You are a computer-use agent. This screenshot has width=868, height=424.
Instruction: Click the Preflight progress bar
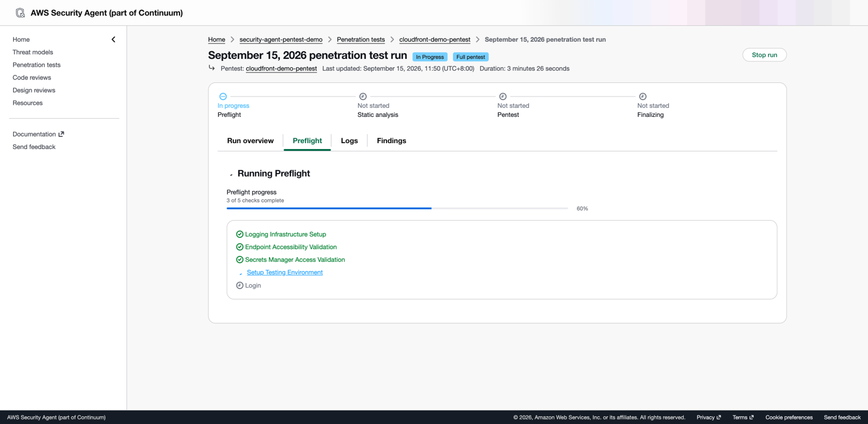tap(397, 209)
